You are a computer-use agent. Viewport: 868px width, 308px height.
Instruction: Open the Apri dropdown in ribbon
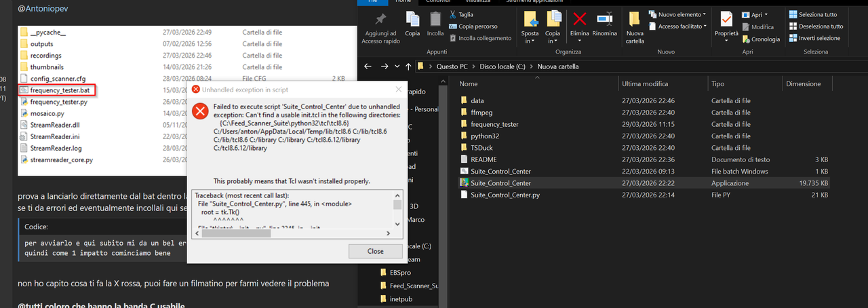[x=755, y=14]
